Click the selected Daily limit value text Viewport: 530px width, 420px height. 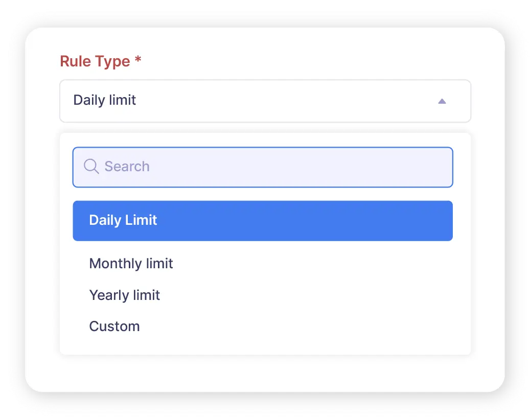(x=105, y=100)
